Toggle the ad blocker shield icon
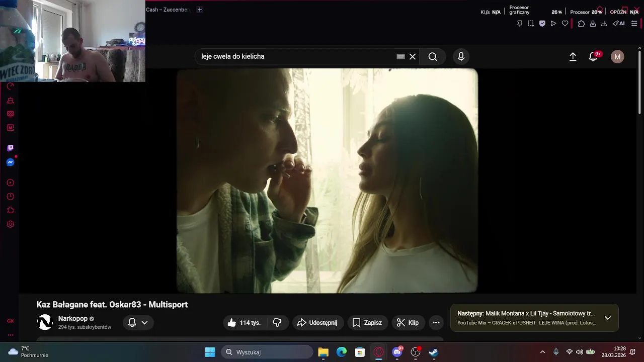The height and width of the screenshot is (362, 644). coord(542,23)
